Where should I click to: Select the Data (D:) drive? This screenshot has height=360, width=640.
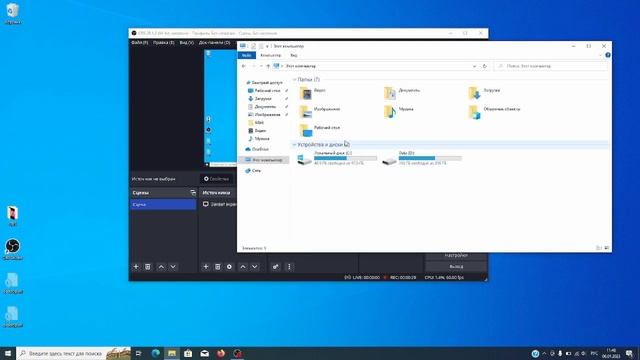pyautogui.click(x=421, y=158)
